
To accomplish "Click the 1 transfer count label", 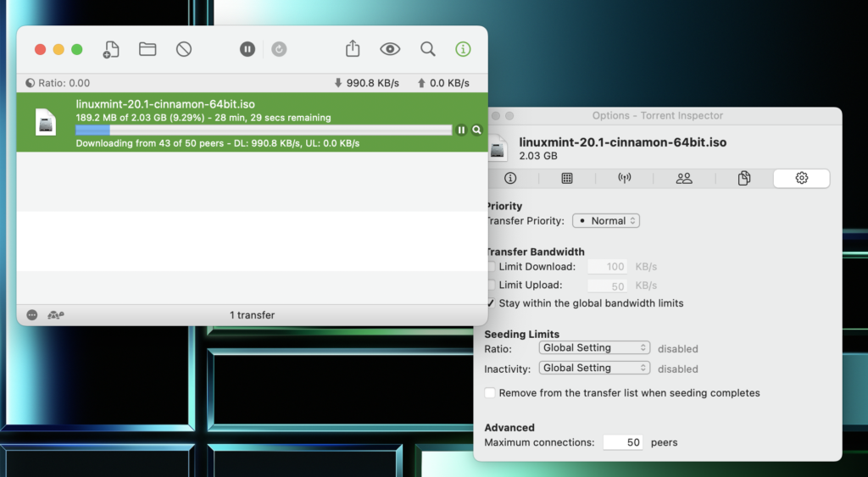I will (253, 315).
